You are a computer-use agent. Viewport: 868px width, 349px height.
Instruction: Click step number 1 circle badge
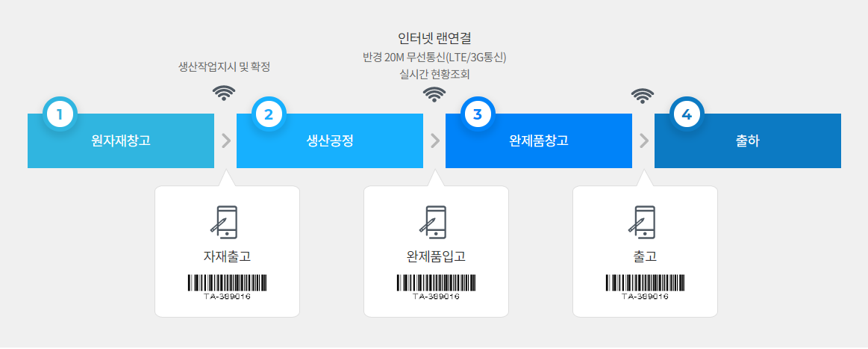[x=60, y=114]
